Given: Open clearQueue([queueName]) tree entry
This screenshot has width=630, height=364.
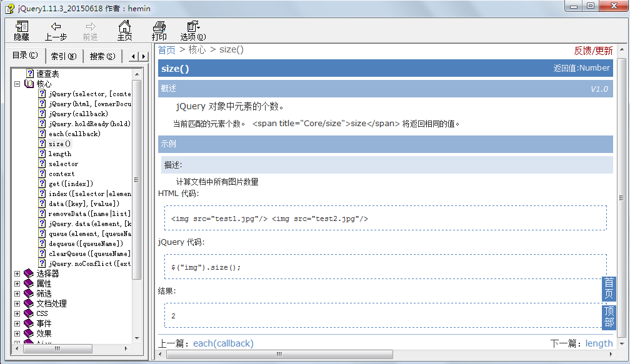Looking at the screenshot, I should [89, 253].
